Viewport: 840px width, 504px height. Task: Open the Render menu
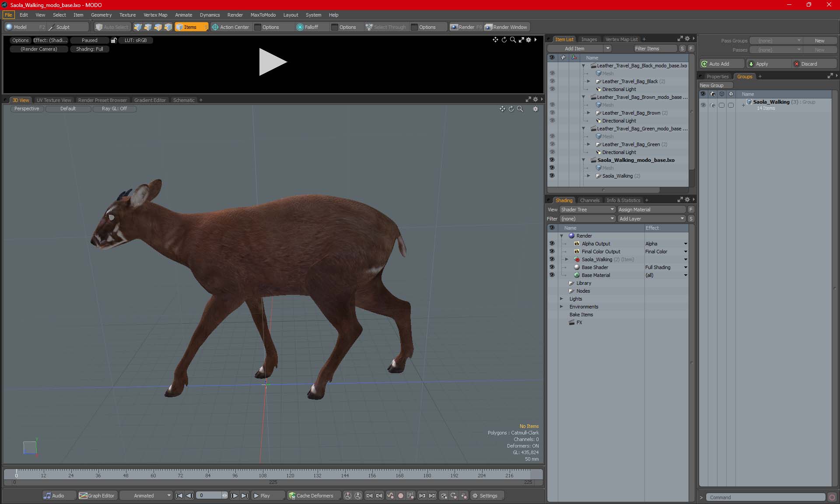click(x=235, y=15)
